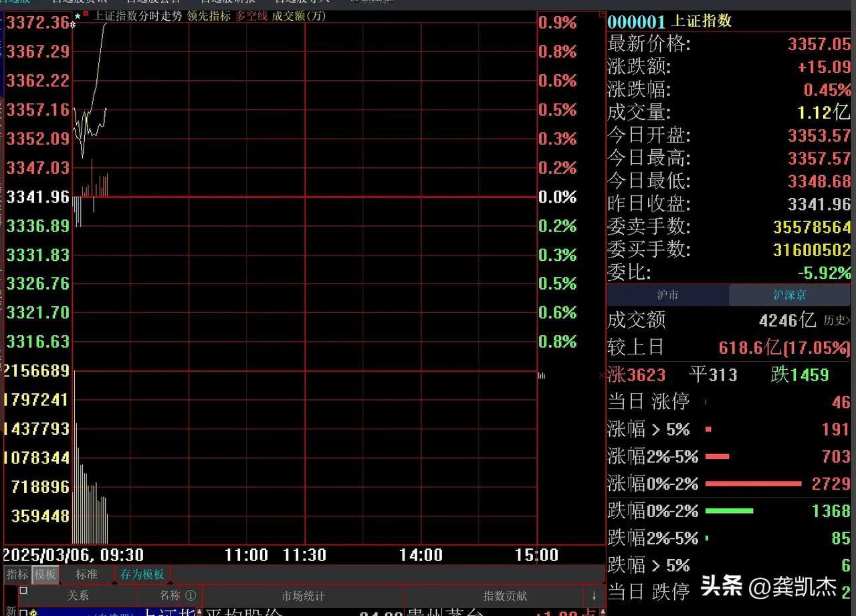Click the 市场统计 column header

pyautogui.click(x=303, y=596)
